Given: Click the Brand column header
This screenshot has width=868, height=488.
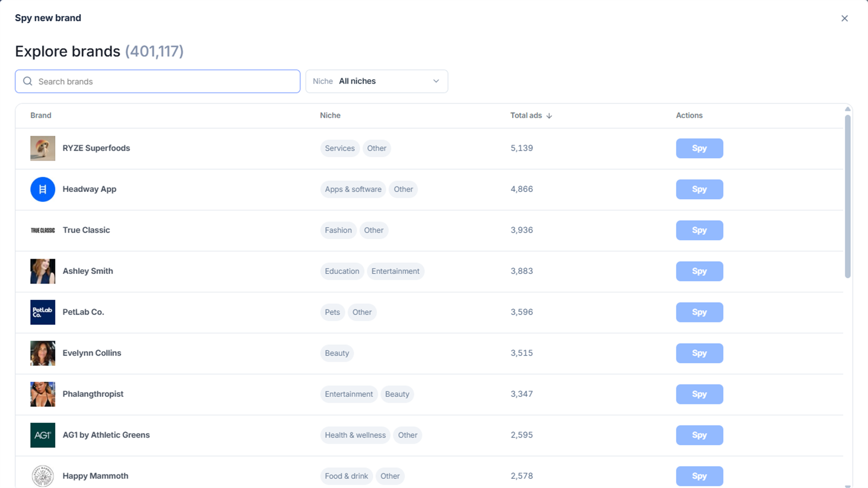Looking at the screenshot, I should (41, 115).
